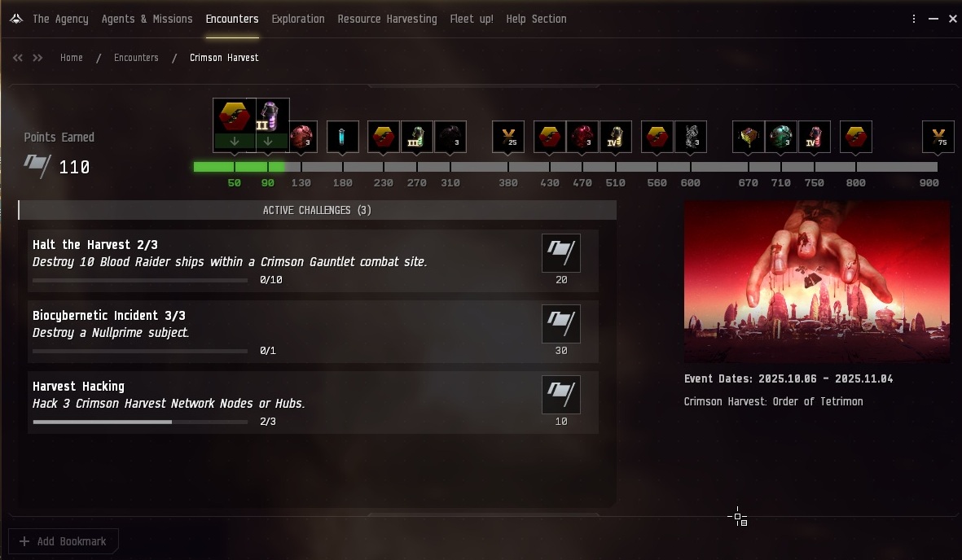
Task: Open the Resource Harvesting tab
Action: coord(387,19)
